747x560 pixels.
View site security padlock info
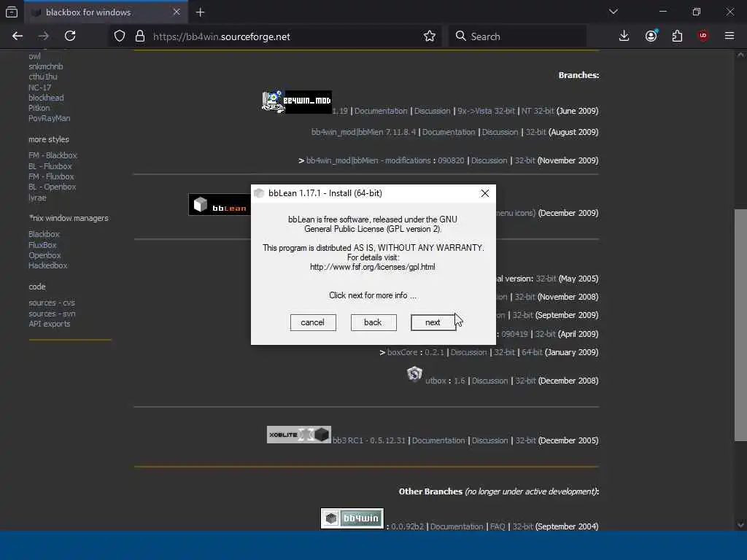coord(139,36)
